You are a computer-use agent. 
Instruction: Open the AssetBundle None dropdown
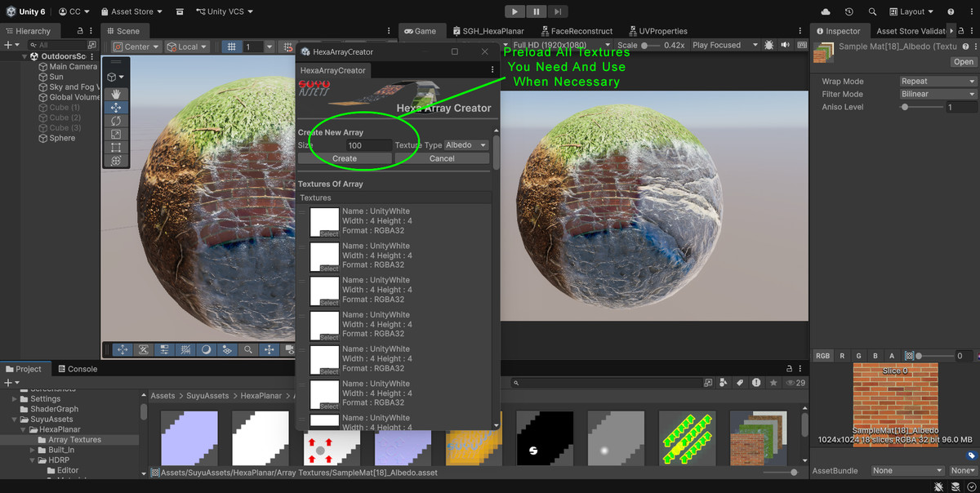pos(907,471)
